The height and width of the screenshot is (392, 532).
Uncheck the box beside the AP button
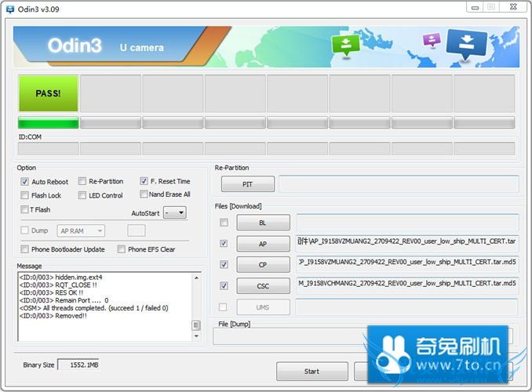pyautogui.click(x=224, y=244)
